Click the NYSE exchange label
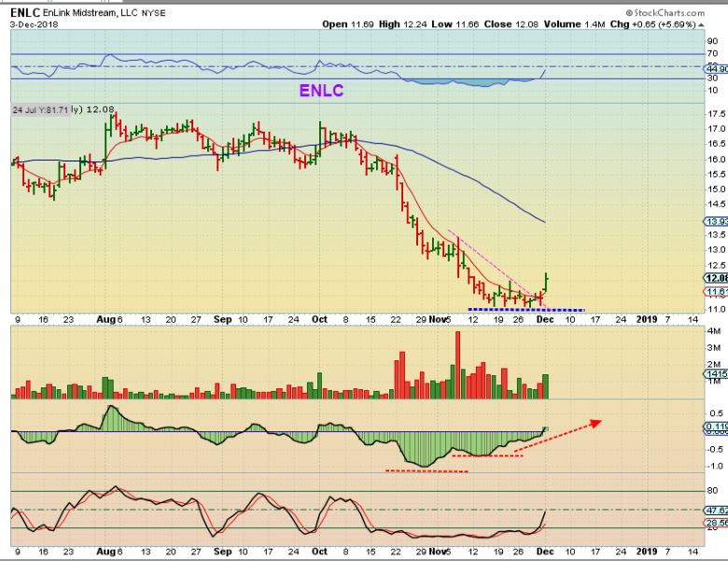The image size is (728, 561). coord(154,13)
